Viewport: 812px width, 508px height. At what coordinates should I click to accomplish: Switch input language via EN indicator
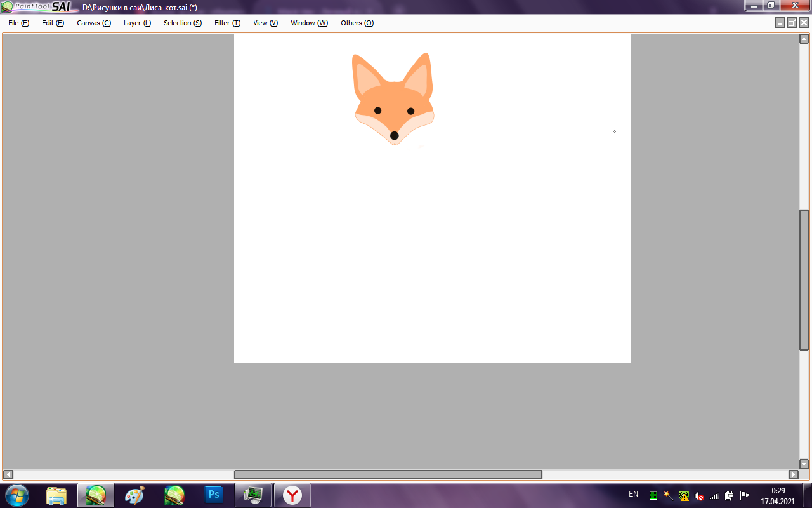633,494
